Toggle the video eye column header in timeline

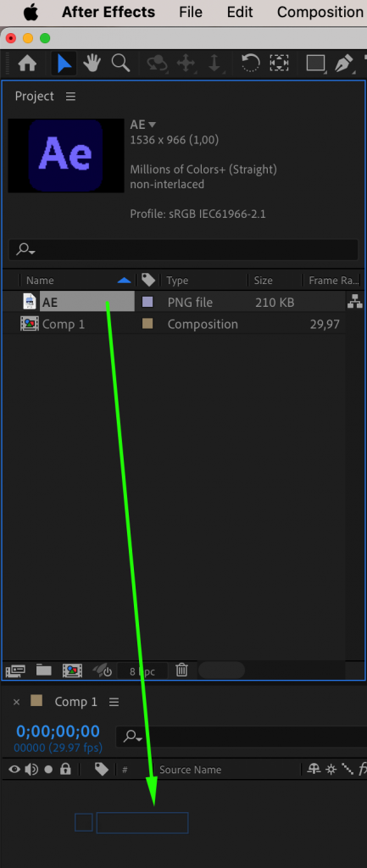(14, 769)
